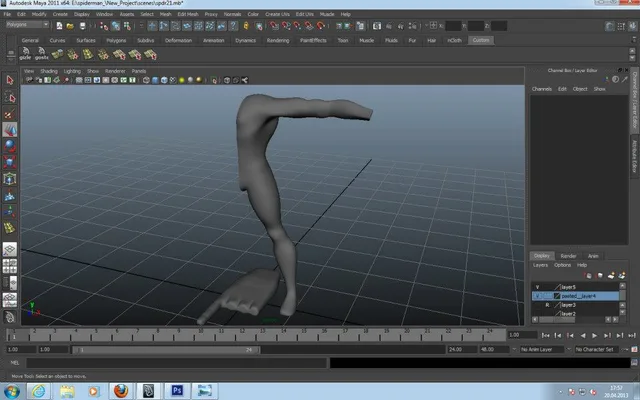Select the layer3 row
Viewport: 640px width, 400px height.
[x=576, y=305]
